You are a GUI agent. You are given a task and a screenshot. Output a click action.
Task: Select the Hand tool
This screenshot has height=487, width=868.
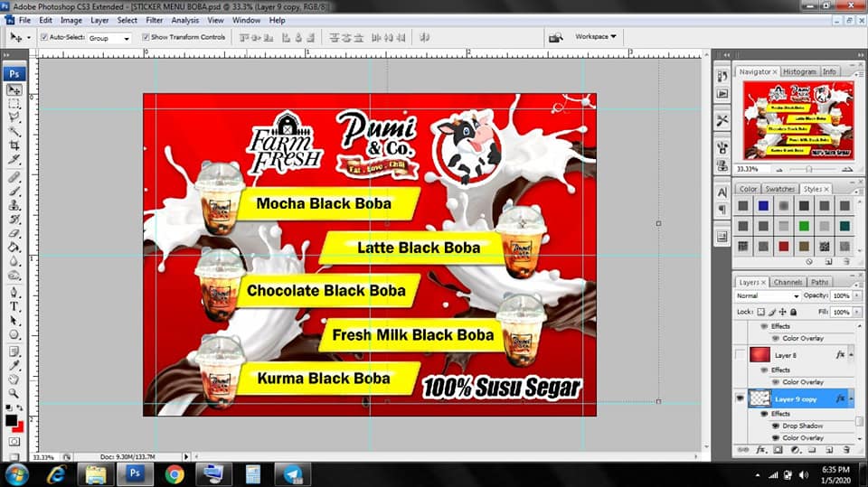[x=14, y=379]
